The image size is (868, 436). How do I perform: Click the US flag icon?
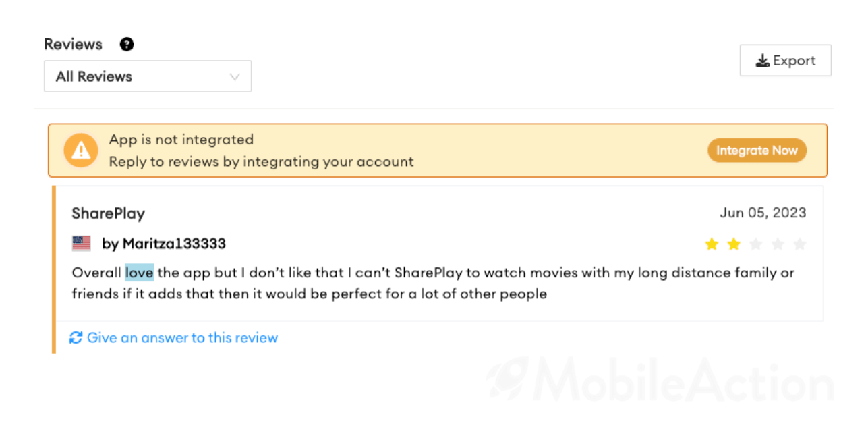(x=82, y=243)
